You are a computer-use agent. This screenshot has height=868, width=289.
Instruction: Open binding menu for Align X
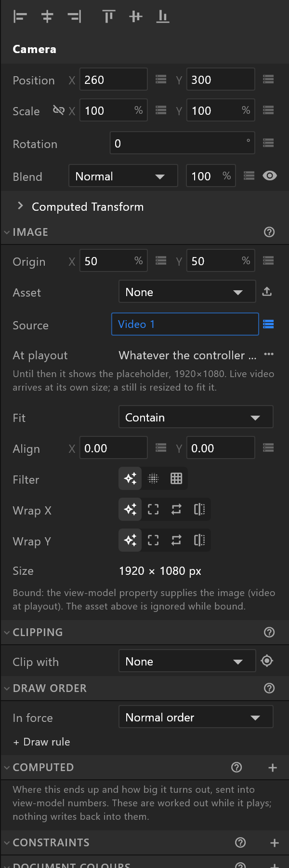click(x=161, y=448)
